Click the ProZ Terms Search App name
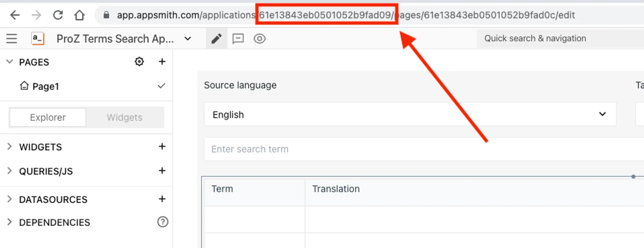The width and height of the screenshot is (644, 248). [115, 39]
